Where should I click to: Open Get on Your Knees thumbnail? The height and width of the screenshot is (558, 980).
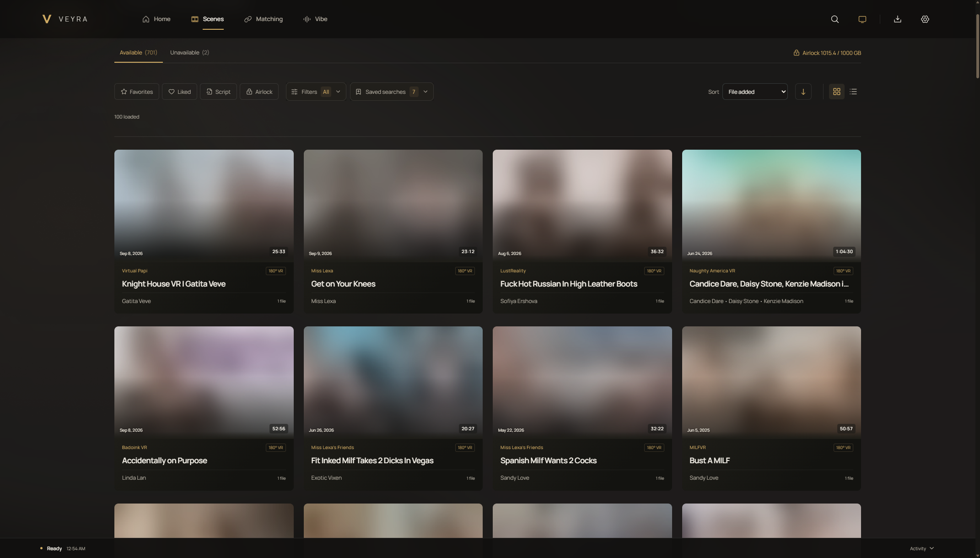pos(393,206)
